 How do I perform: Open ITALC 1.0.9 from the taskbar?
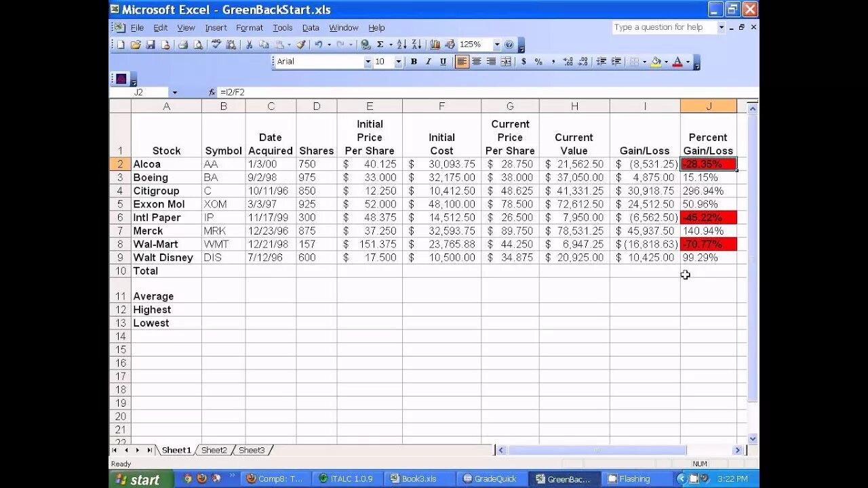coord(346,479)
